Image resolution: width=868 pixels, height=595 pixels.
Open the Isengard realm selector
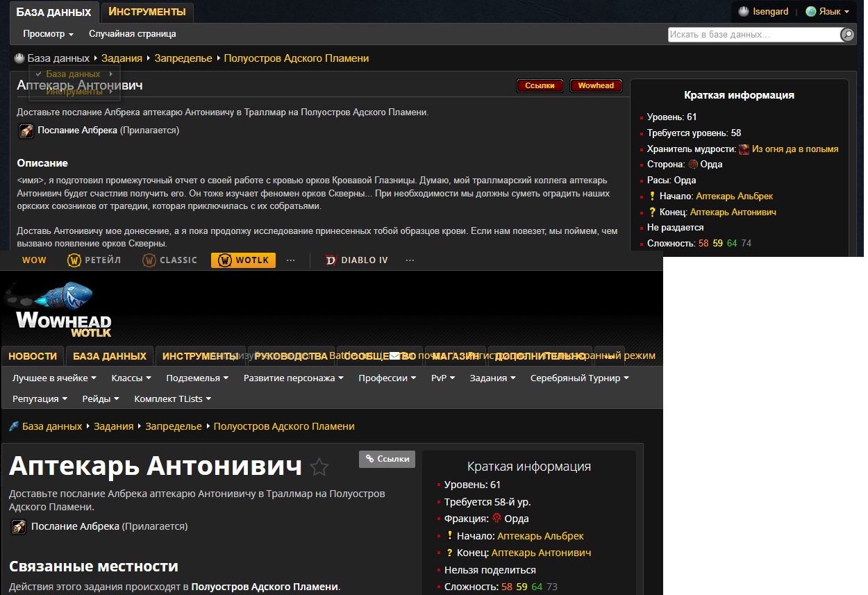pyautogui.click(x=763, y=11)
